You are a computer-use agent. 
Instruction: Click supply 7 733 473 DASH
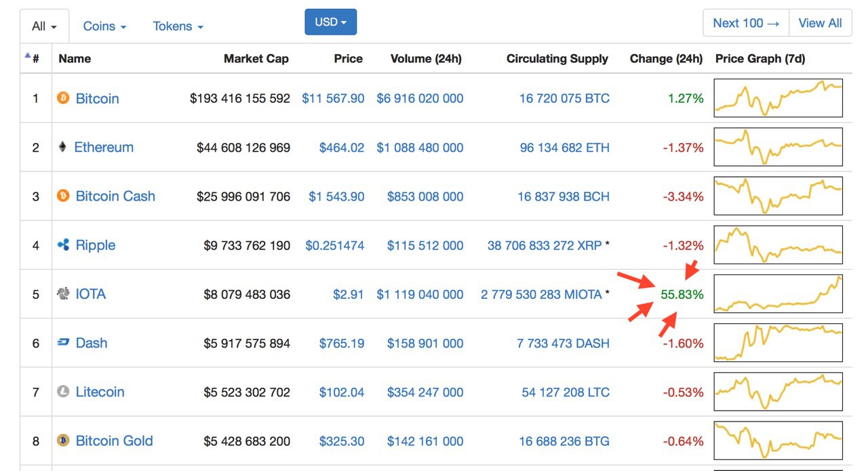click(x=563, y=343)
